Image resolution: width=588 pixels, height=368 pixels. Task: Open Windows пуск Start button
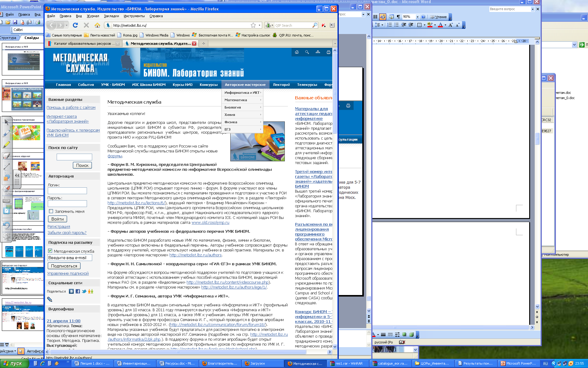pos(15,363)
